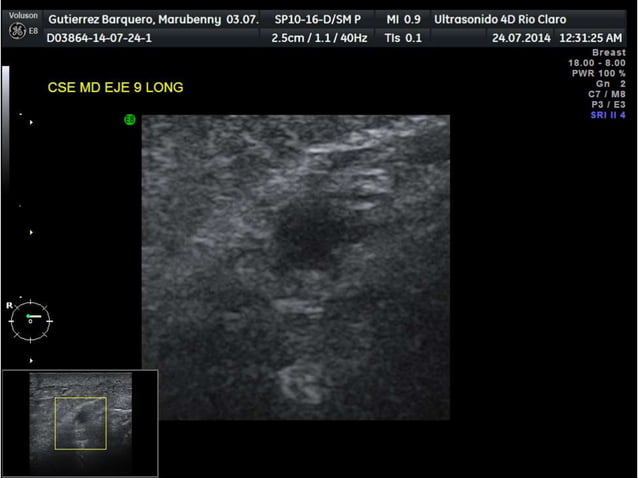Click the gray scale bar

point(6,126)
